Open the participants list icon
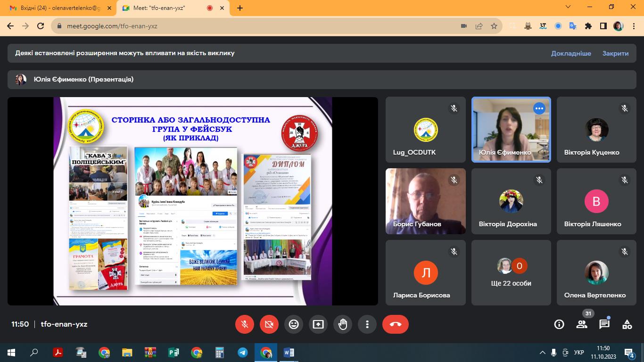Viewport: 644px width, 362px height. pyautogui.click(x=582, y=324)
